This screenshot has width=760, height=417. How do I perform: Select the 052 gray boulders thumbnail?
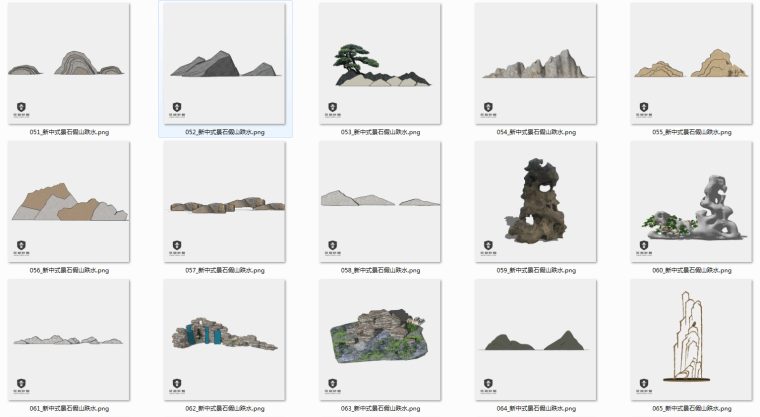click(224, 63)
